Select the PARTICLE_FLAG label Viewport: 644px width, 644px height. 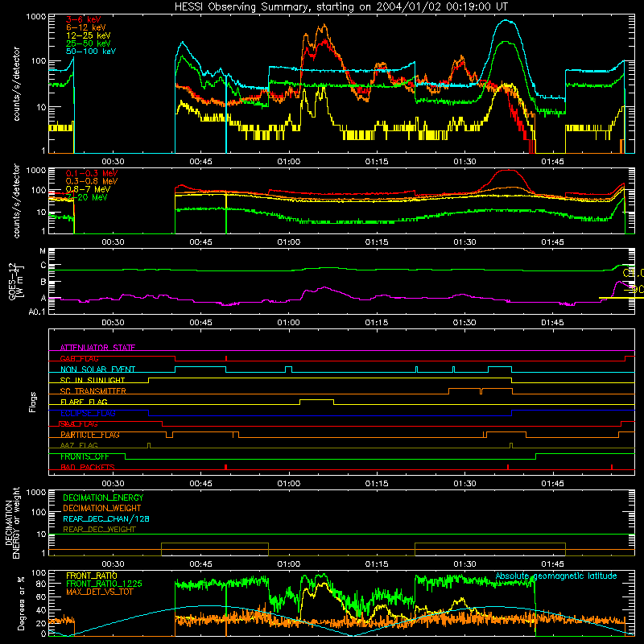(90, 435)
